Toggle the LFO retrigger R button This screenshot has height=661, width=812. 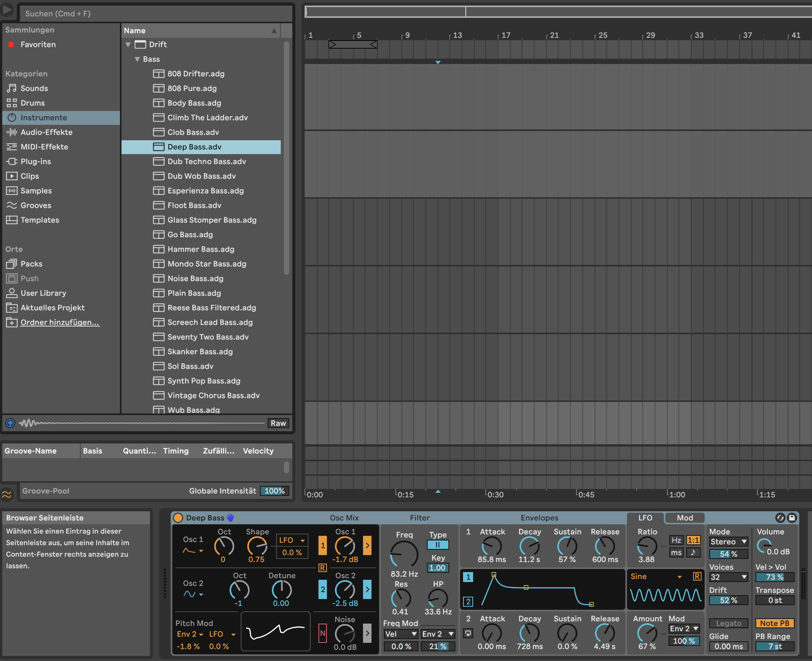697,576
